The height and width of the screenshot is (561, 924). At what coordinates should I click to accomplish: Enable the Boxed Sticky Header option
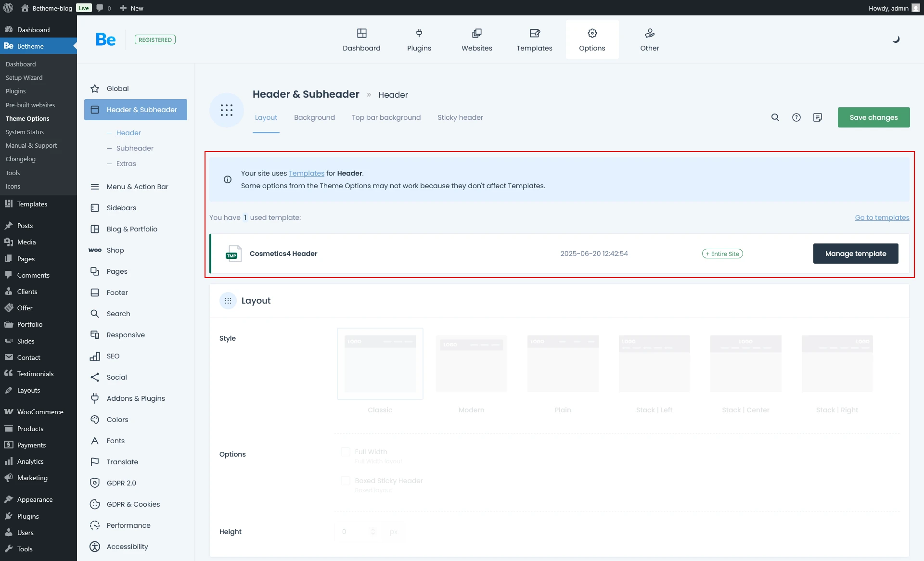tap(345, 481)
